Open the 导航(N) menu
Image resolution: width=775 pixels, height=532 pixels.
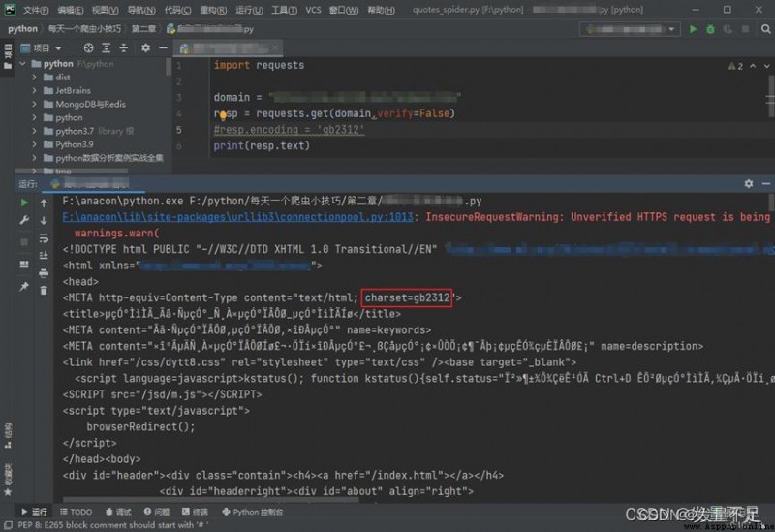(141, 10)
